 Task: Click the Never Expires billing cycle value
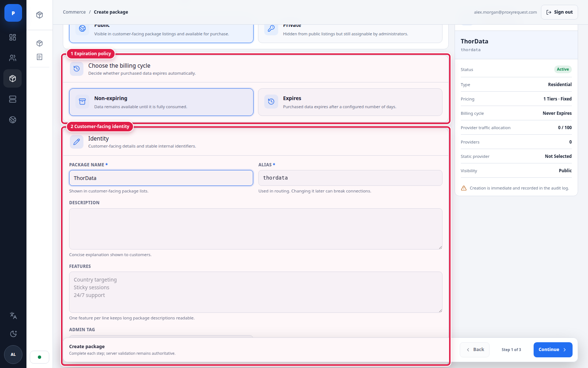(x=557, y=113)
